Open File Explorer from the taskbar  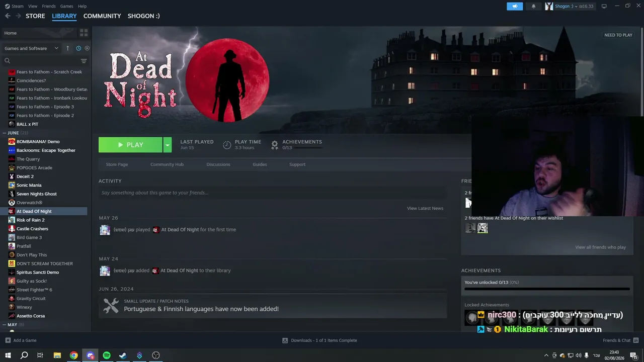coord(57,355)
